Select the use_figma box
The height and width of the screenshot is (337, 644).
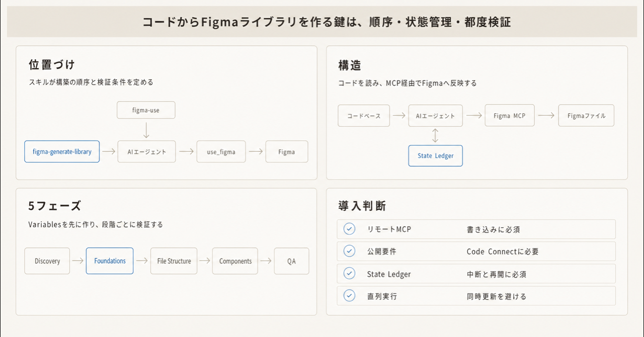pos(221,151)
